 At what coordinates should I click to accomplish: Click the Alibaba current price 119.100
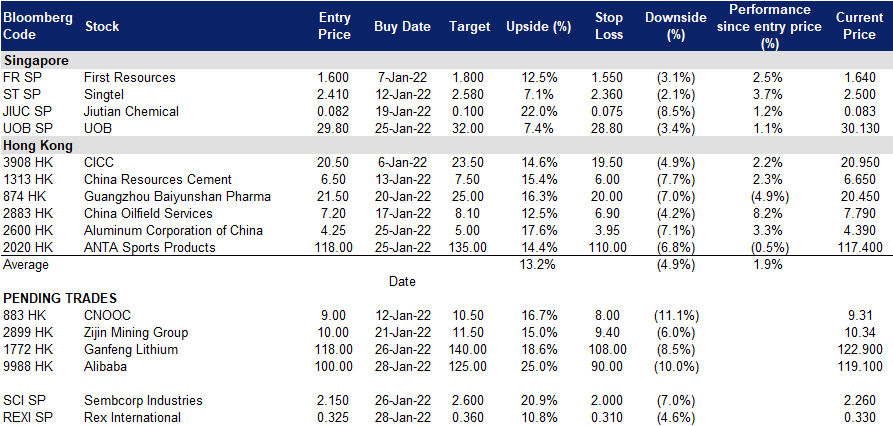(x=859, y=366)
